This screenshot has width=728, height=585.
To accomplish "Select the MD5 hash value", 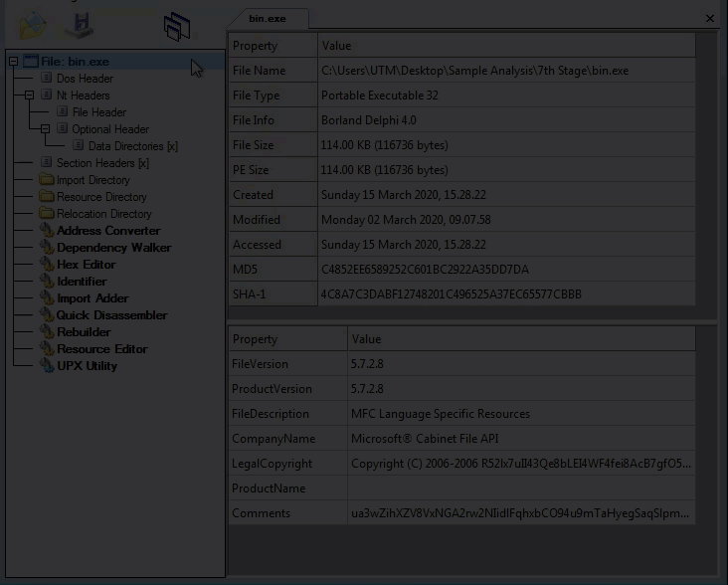I will [425, 270].
